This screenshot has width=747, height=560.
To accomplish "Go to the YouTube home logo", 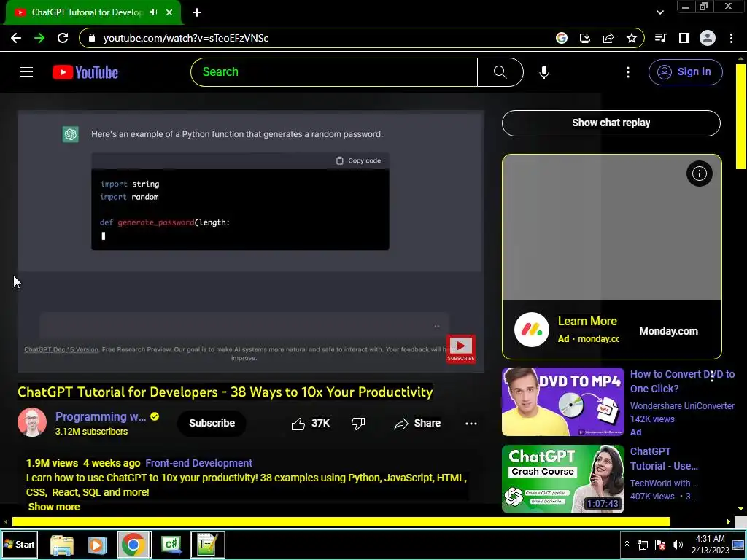I will 85,72.
